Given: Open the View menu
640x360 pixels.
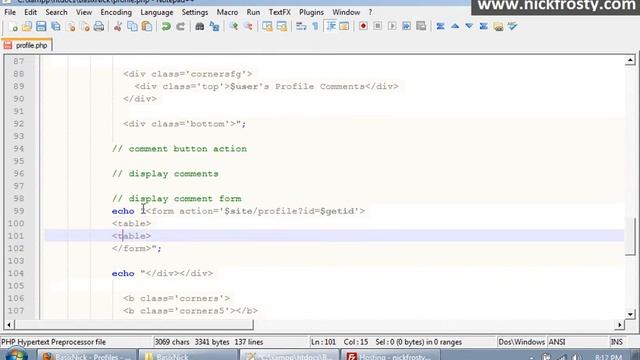Looking at the screenshot, I should (x=84, y=12).
